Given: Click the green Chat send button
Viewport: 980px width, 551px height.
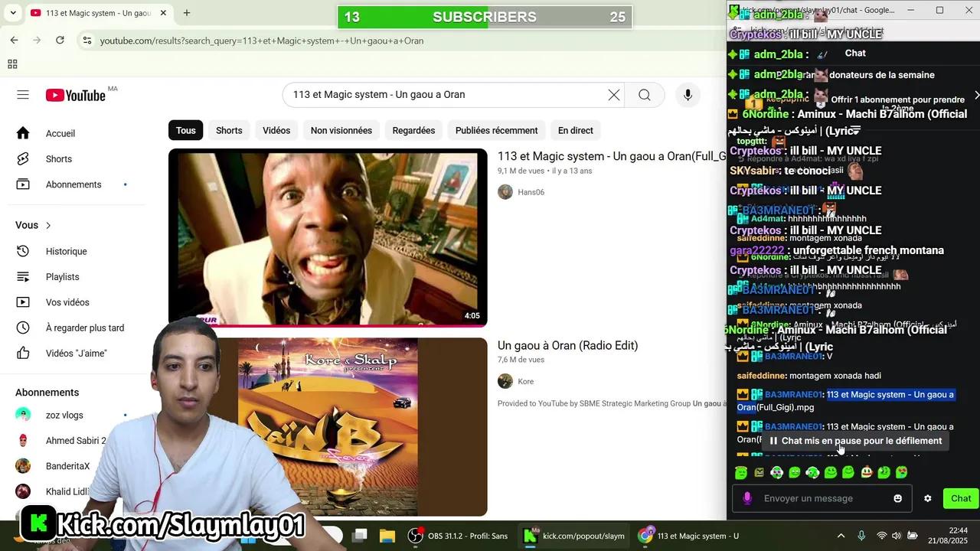Looking at the screenshot, I should 961,498.
